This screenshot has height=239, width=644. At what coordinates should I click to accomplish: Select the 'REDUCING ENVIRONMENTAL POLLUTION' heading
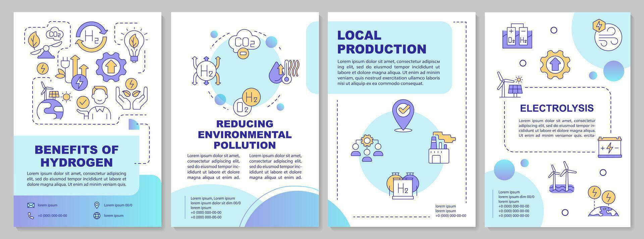click(x=245, y=134)
